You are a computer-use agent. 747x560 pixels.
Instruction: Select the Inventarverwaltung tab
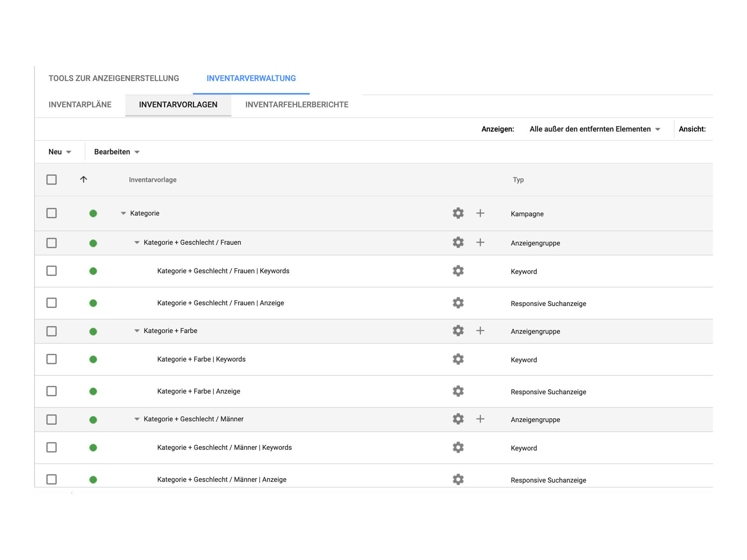[251, 78]
